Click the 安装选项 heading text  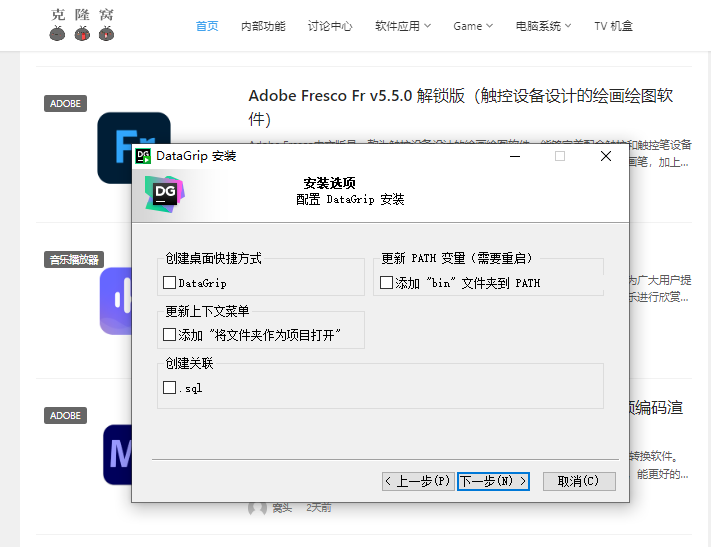click(330, 183)
